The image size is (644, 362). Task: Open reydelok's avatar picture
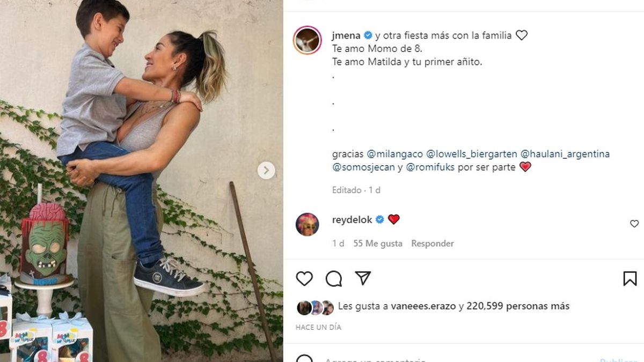[x=308, y=224]
